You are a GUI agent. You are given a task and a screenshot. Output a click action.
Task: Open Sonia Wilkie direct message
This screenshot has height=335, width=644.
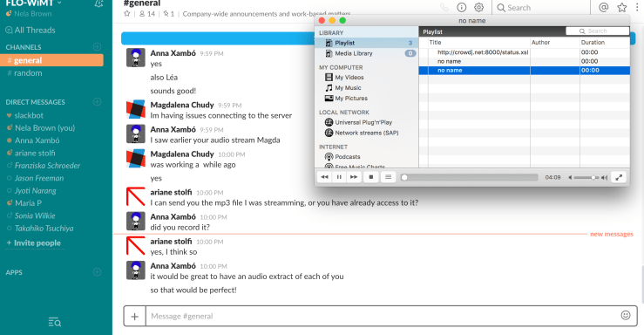31,215
